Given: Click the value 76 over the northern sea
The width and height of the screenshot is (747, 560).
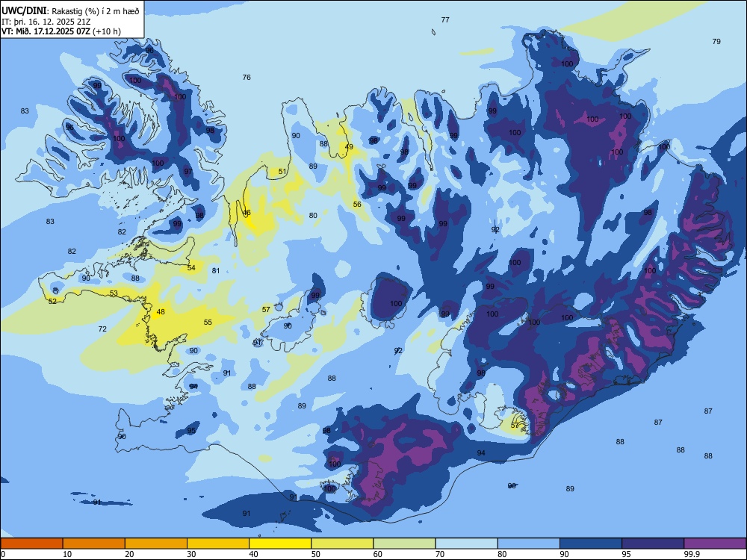Looking at the screenshot, I should [247, 77].
